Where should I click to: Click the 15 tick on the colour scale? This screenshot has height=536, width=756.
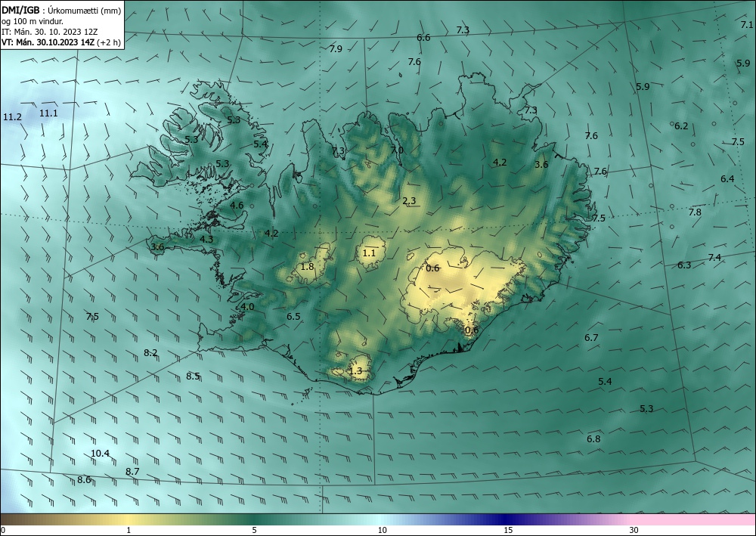tap(508, 530)
